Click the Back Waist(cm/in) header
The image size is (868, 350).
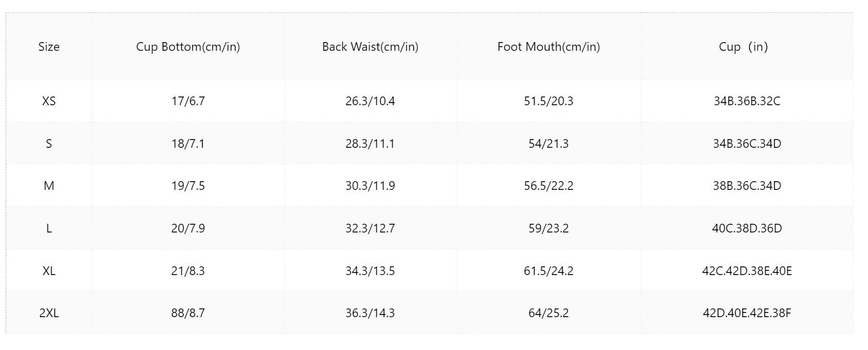[370, 47]
